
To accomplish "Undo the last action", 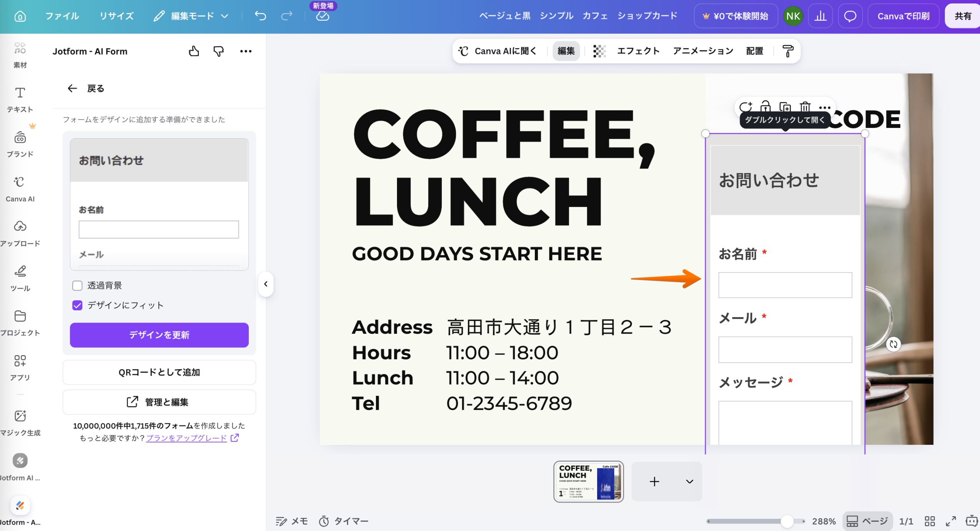I will (x=260, y=16).
